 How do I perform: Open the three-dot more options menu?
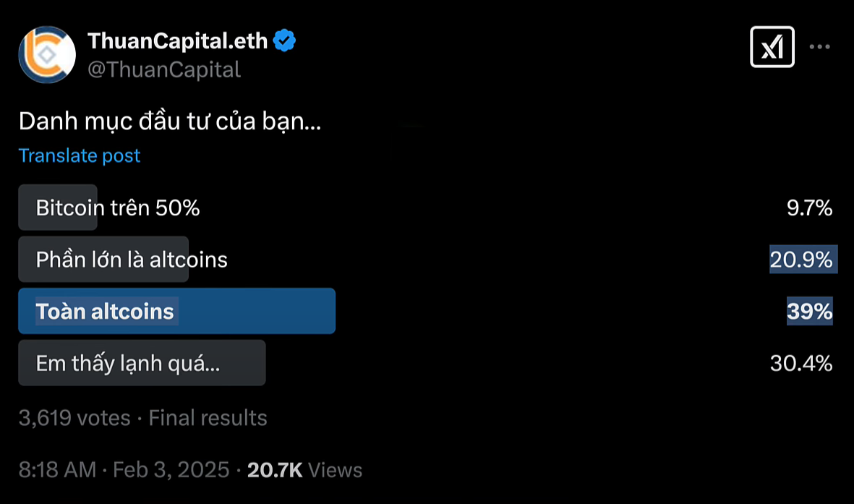pyautogui.click(x=819, y=47)
